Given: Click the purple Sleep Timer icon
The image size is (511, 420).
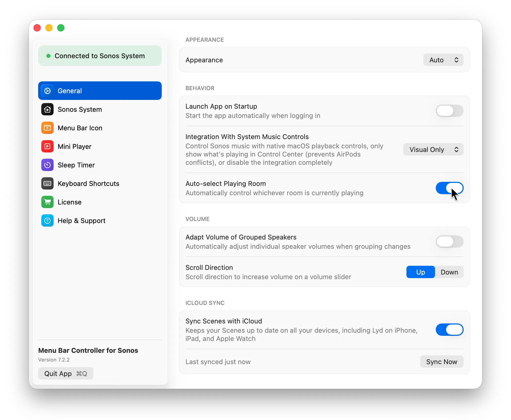Looking at the screenshot, I should [47, 165].
